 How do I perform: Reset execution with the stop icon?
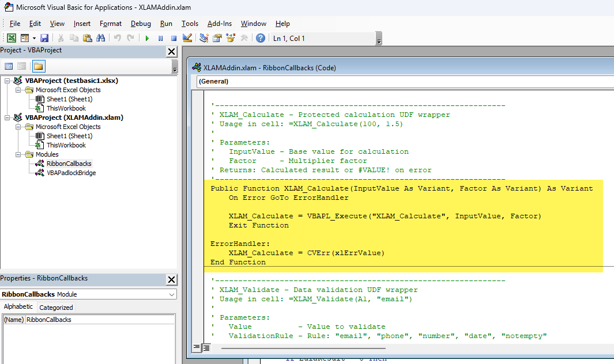(174, 37)
